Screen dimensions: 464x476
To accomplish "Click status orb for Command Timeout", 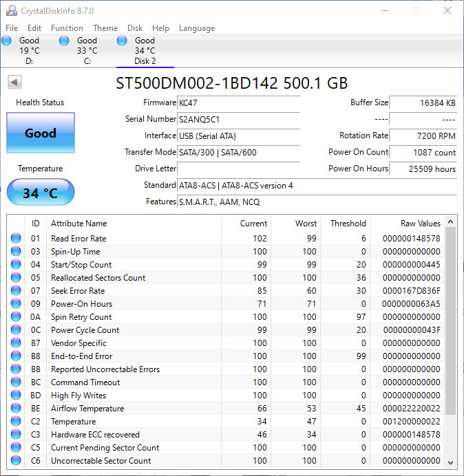I will 16,382.
